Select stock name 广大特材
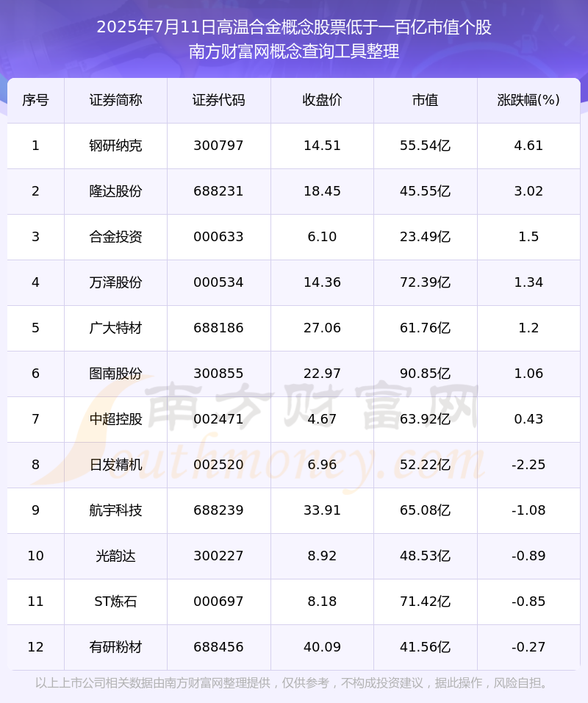This screenshot has height=703, width=588. 115,328
